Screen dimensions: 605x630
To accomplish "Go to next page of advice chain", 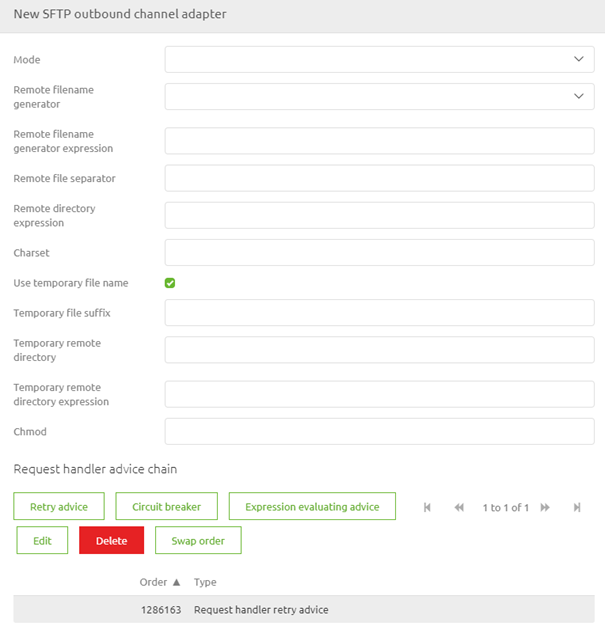I will (545, 507).
